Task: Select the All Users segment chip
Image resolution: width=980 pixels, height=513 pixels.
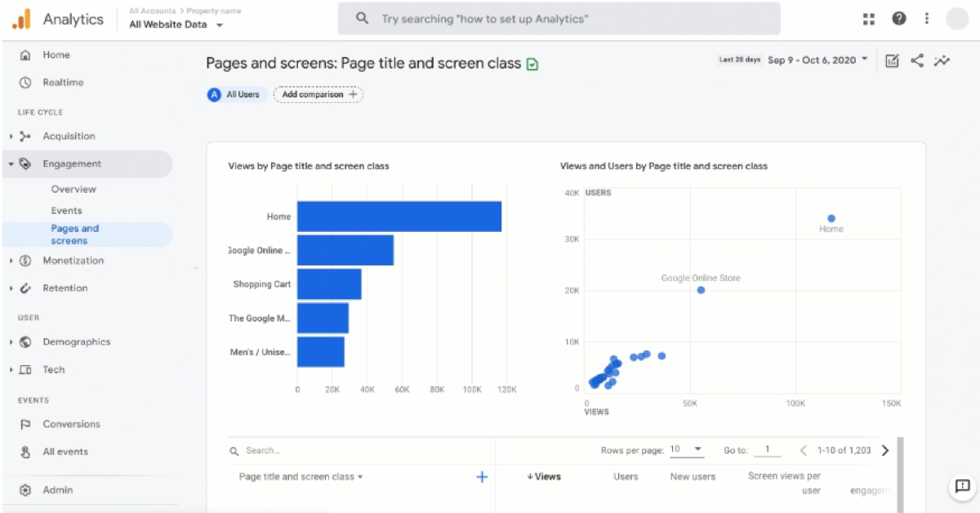Action: 236,94
